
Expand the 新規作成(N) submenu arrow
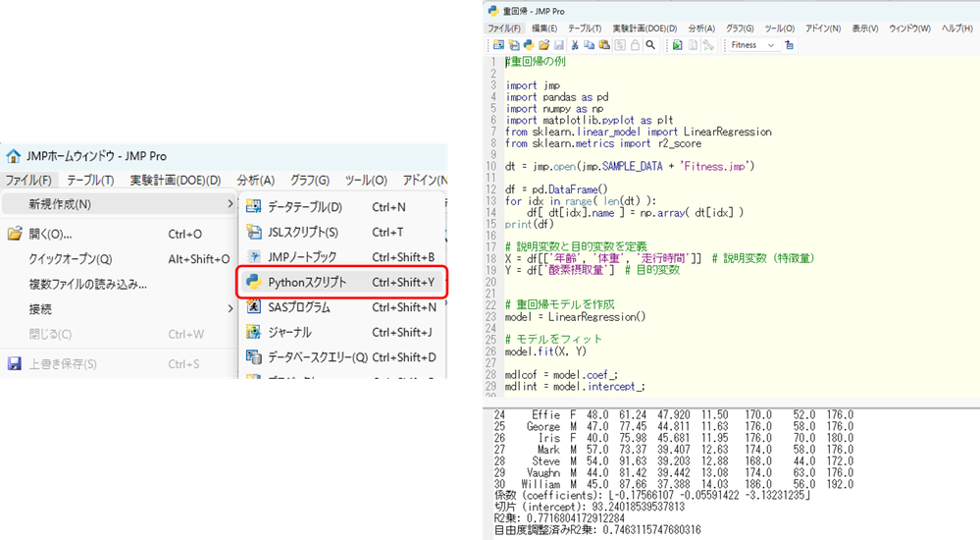click(x=230, y=204)
